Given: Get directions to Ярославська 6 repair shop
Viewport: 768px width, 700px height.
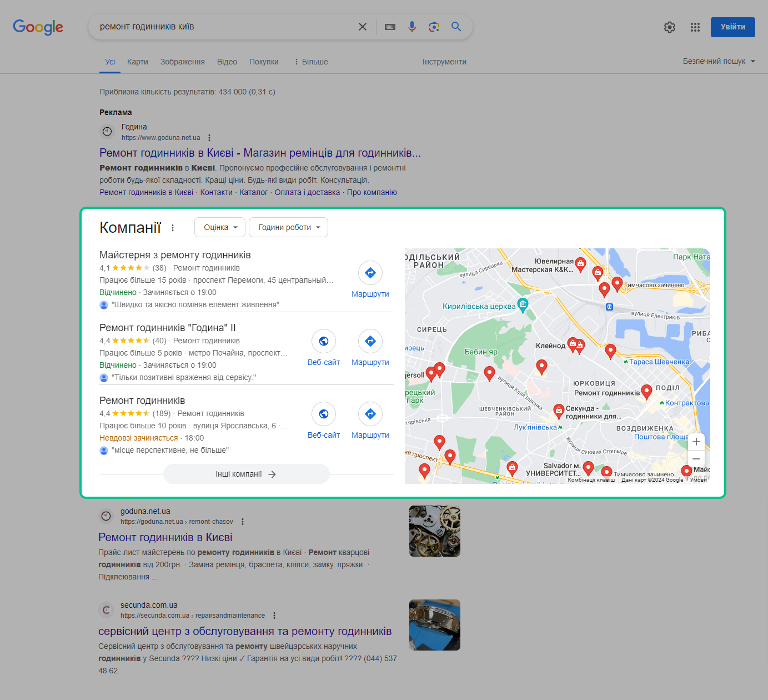Looking at the screenshot, I should pyautogui.click(x=370, y=421).
